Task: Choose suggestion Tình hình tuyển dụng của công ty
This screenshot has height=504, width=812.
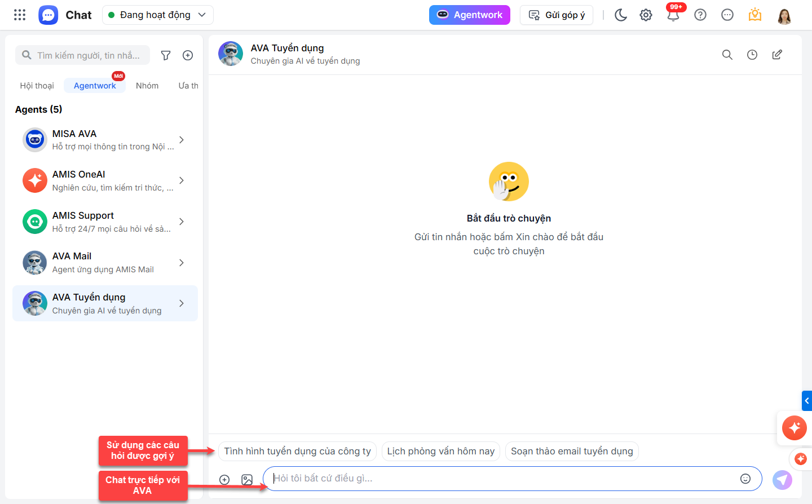Action: 298,451
